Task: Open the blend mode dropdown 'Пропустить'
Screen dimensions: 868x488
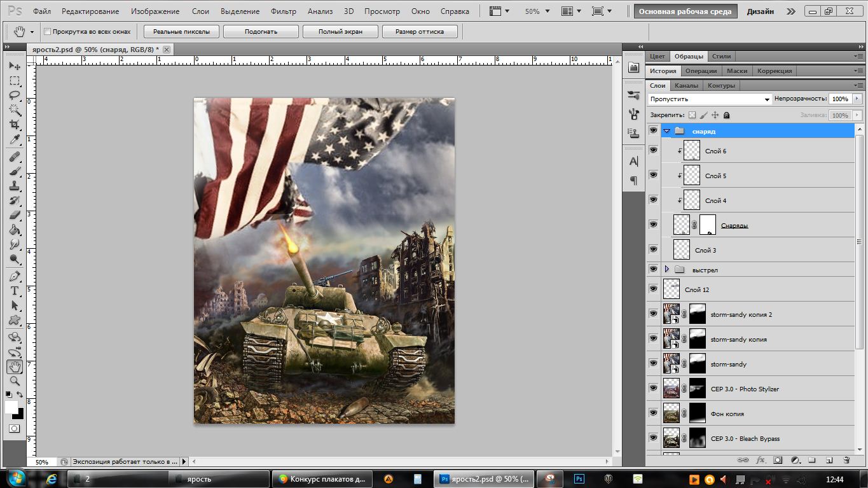Action: pos(710,99)
